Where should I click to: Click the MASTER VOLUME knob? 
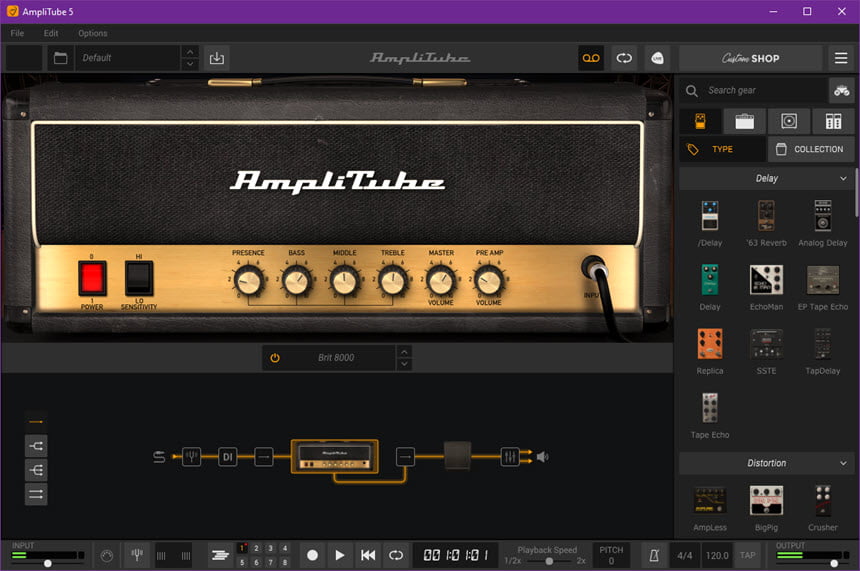(440, 281)
